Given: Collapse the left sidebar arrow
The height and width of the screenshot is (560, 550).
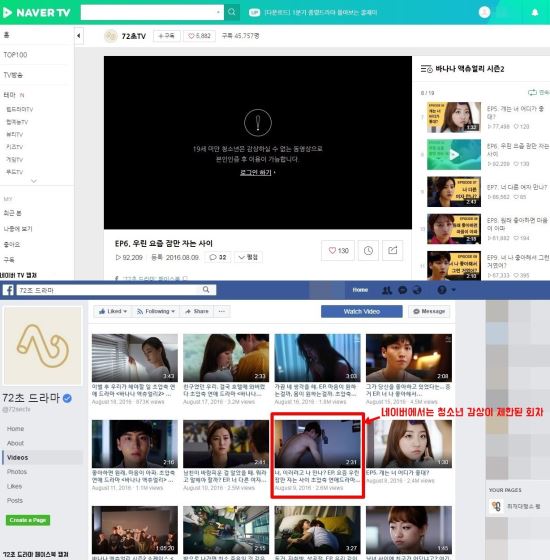Looking at the screenshot, I should point(79,35).
